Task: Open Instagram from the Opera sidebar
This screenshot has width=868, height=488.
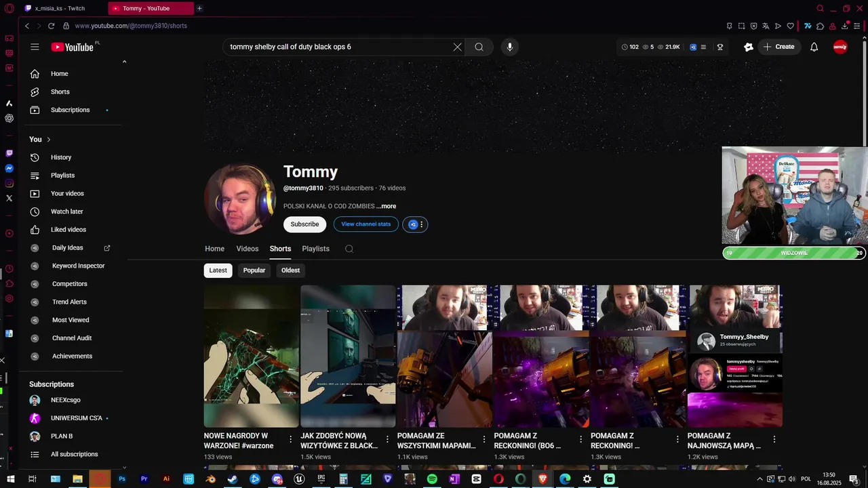Action: 9,183
